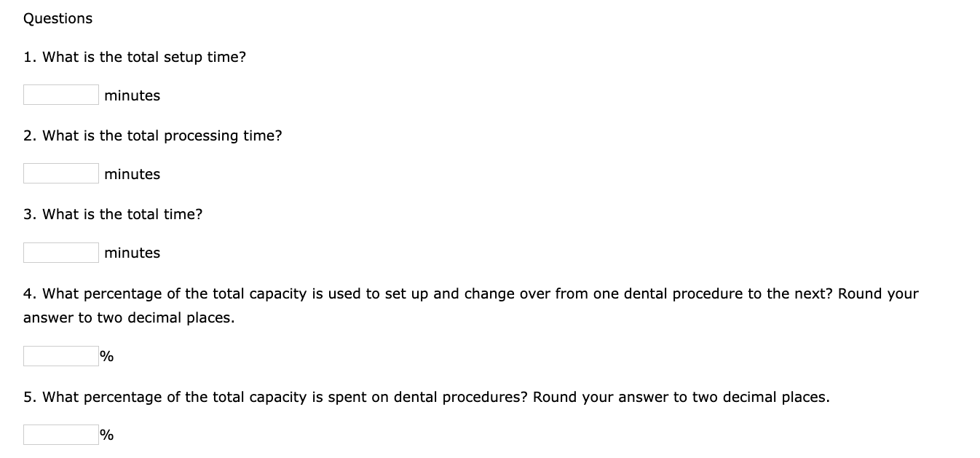Click the minutes label beside question 1 box
The height and width of the screenshot is (458, 980).
tap(132, 95)
